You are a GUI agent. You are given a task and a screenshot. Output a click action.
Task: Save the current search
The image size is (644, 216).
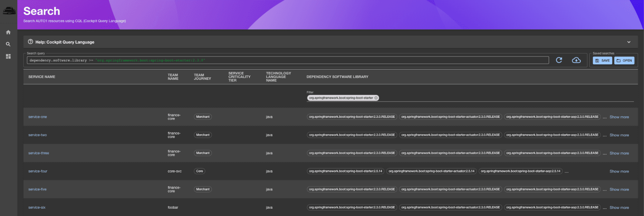[x=602, y=61]
